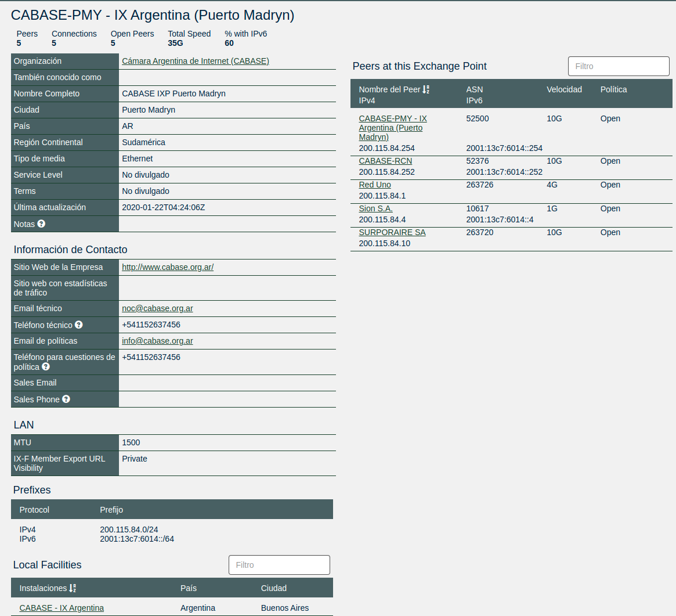Viewport: 676px width, 616px height.
Task: Open the CABASE-RCN peer entry
Action: click(x=385, y=161)
